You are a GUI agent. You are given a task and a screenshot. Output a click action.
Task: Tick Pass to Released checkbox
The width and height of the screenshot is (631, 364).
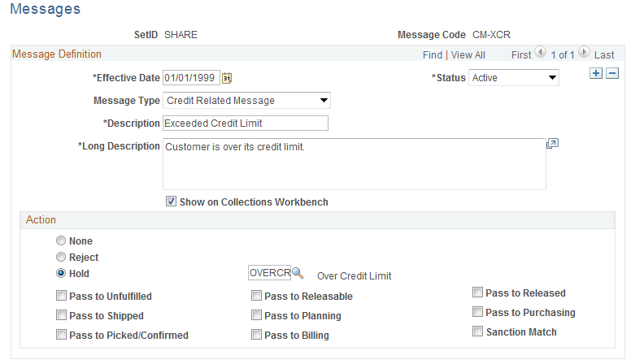coord(477,292)
